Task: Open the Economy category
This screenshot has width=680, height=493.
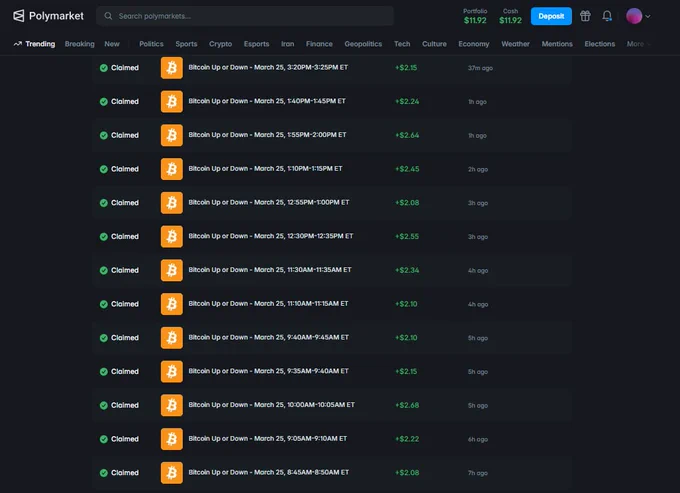Action: [474, 44]
